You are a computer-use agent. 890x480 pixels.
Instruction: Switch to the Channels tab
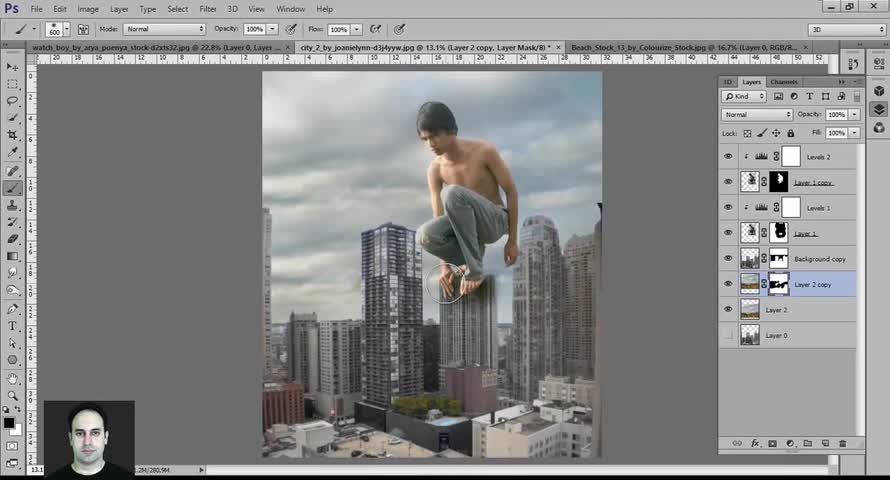tap(784, 82)
